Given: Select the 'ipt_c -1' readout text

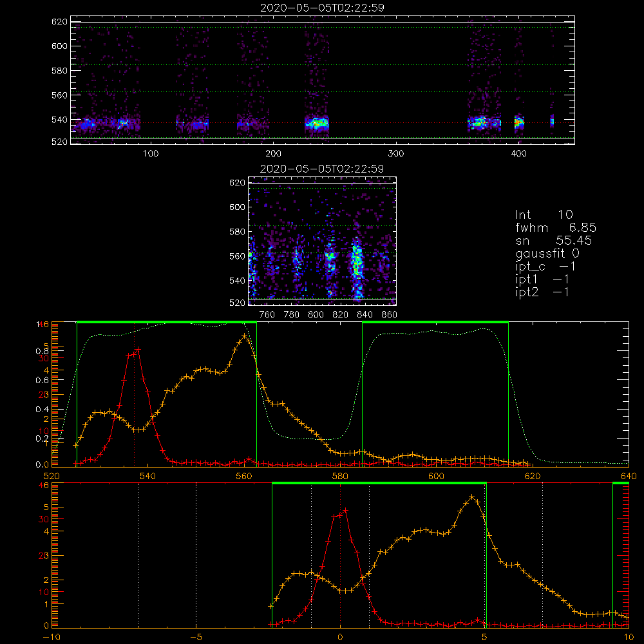Looking at the screenshot, I should 545,267.
